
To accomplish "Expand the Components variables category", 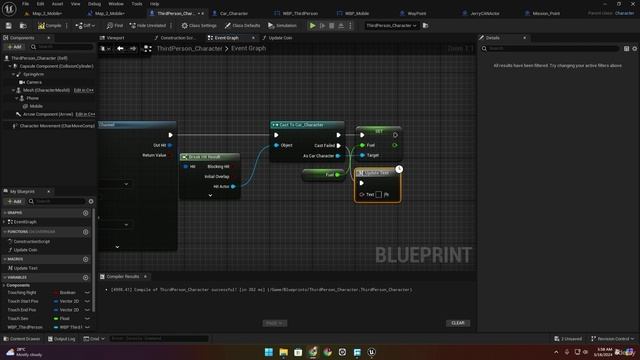I will pos(4,285).
